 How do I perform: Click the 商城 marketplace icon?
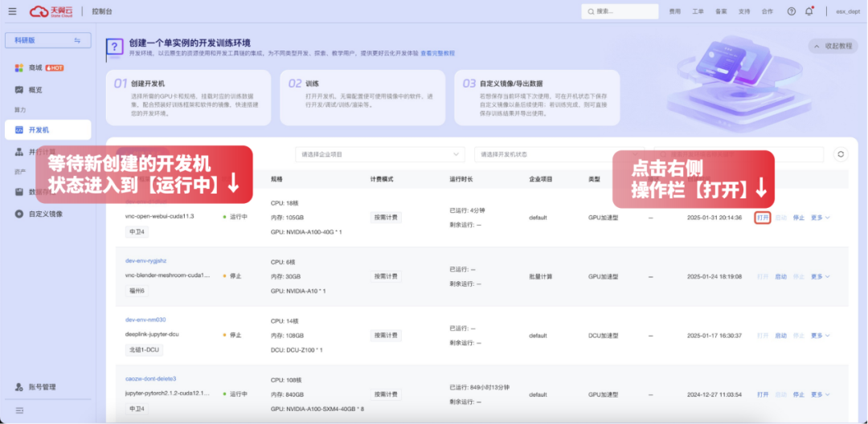tap(19, 68)
